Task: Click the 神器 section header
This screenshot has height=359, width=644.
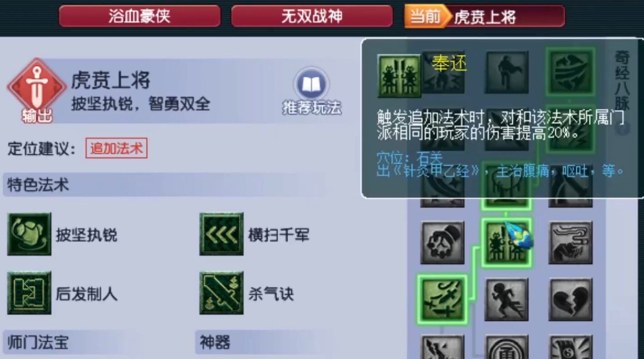Action: click(215, 342)
